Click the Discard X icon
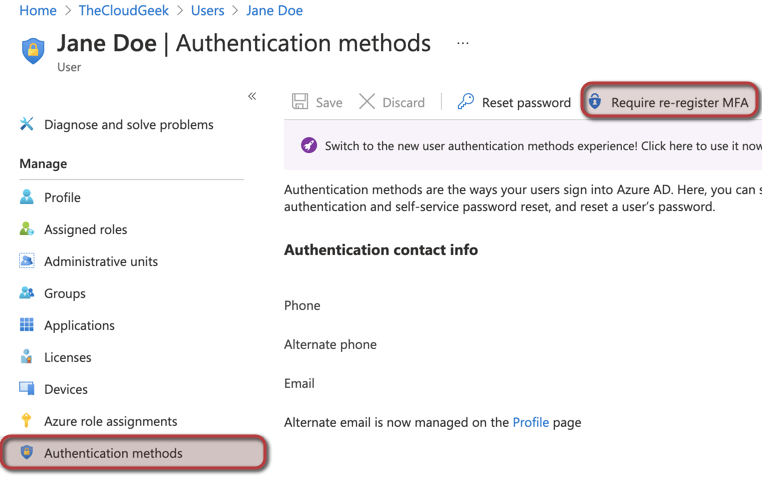 (367, 102)
